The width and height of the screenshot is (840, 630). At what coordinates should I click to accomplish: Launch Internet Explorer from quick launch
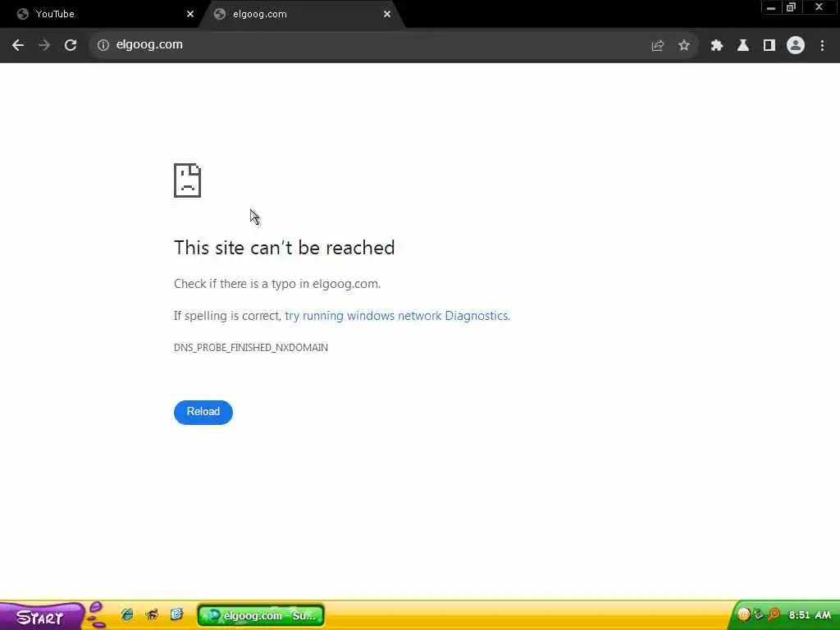tap(127, 615)
